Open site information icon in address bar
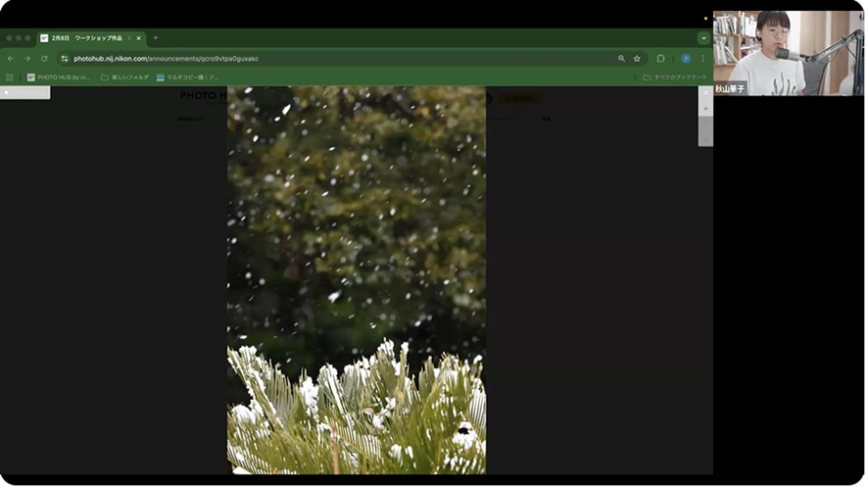868x489 pixels. click(x=65, y=59)
